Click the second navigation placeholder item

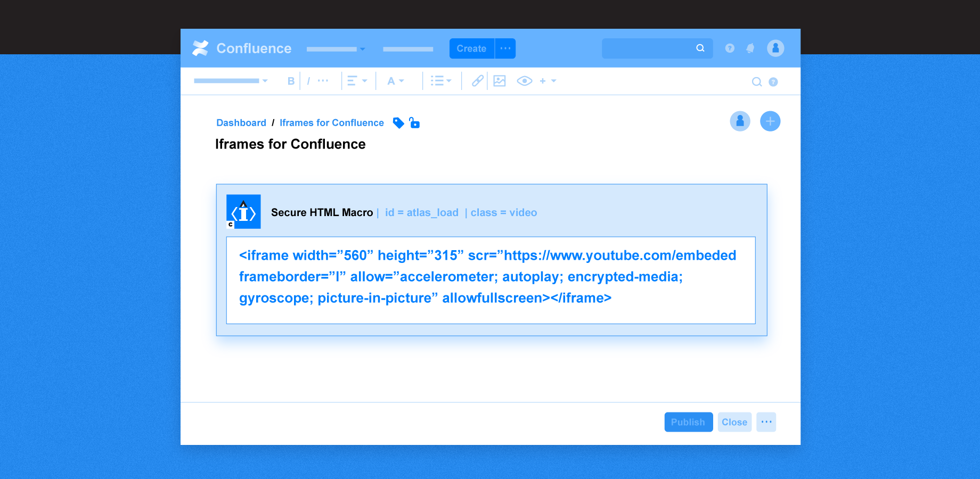click(x=408, y=49)
